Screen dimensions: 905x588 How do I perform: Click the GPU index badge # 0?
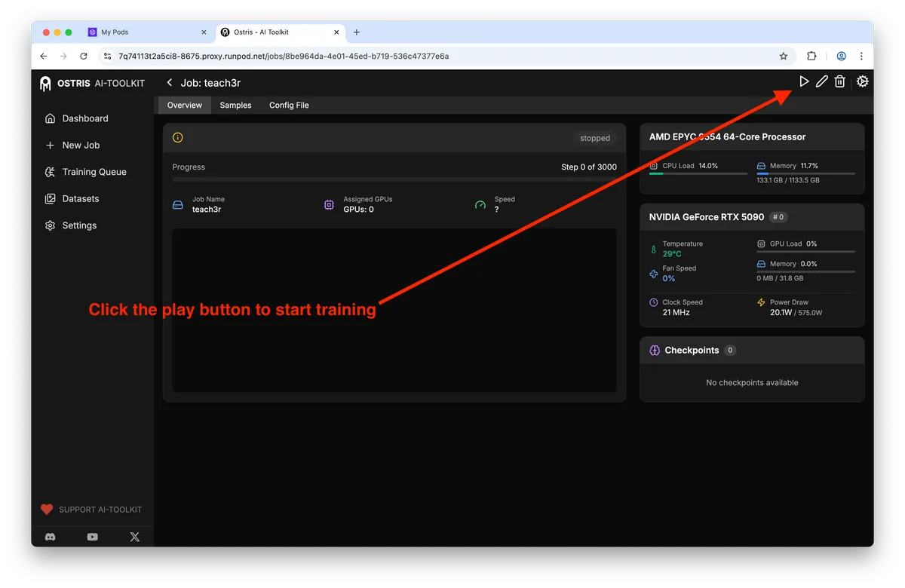click(779, 217)
